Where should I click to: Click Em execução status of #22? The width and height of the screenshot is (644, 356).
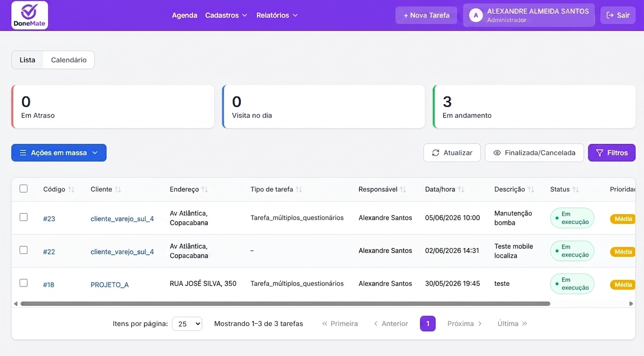572,251
